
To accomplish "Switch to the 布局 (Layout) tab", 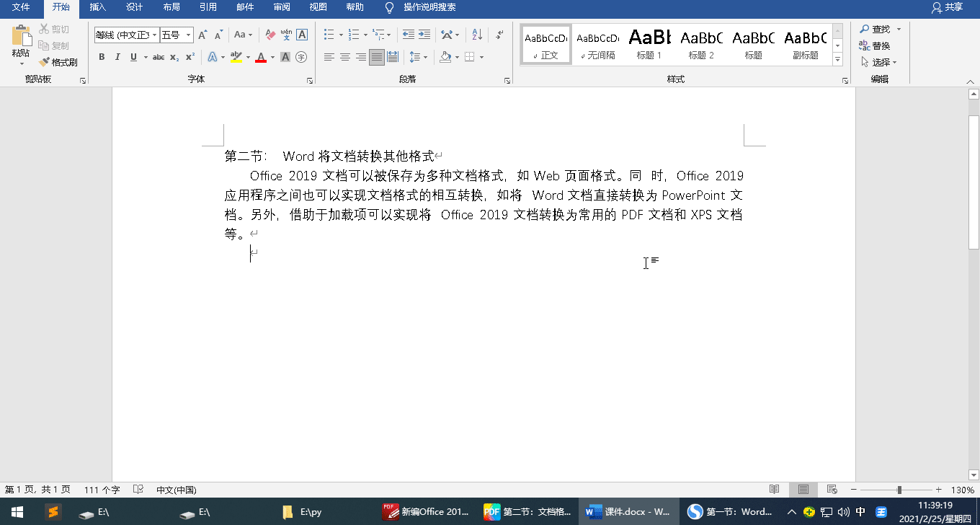I will [x=171, y=7].
